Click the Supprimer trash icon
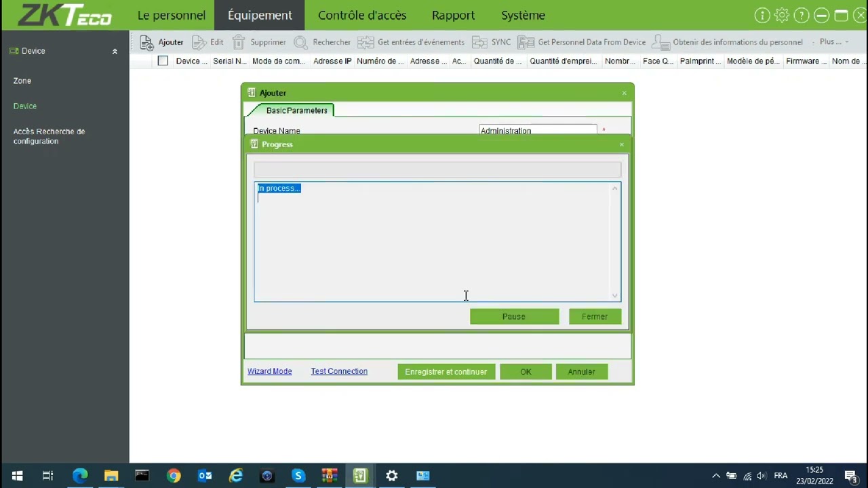 239,42
